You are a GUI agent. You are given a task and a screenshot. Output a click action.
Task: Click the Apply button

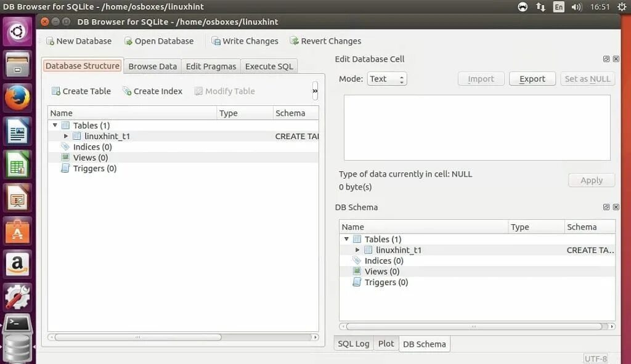pyautogui.click(x=592, y=180)
